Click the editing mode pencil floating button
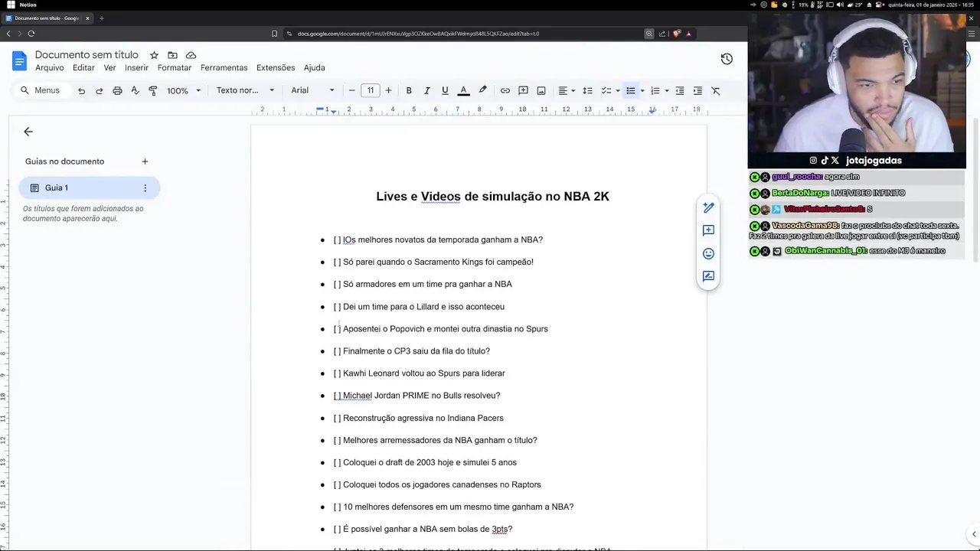This screenshot has width=980, height=551. click(708, 207)
